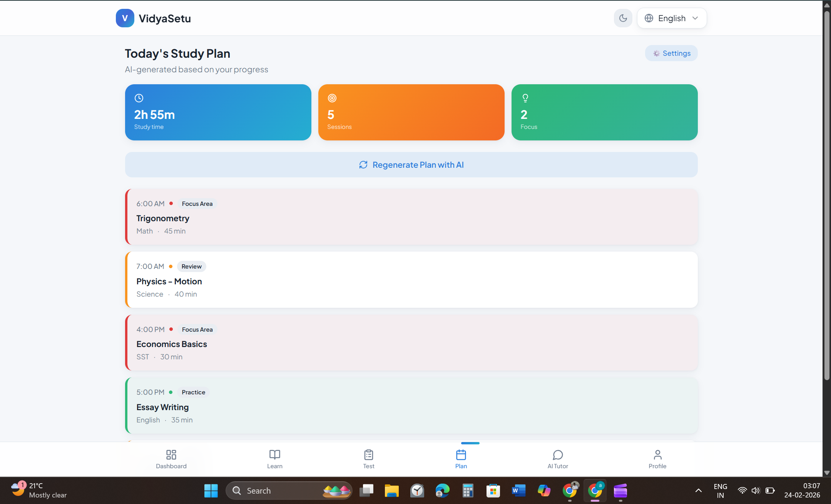Image resolution: width=831 pixels, height=504 pixels.
Task: Select the Physics – Motion session
Action: tap(411, 280)
